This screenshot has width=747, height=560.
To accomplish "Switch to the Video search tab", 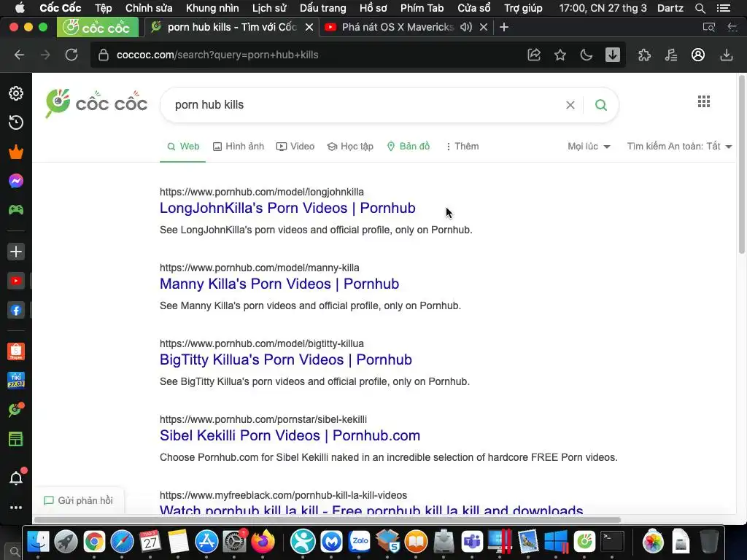I will coord(295,146).
